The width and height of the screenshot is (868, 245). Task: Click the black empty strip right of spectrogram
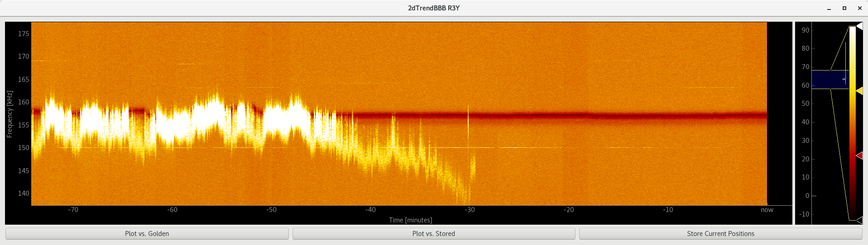(779, 113)
